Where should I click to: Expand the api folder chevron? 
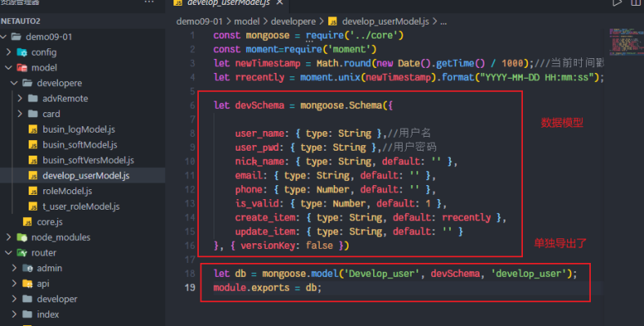(15, 283)
